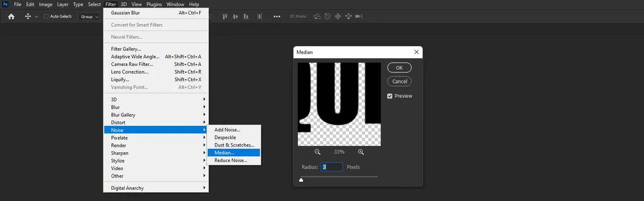This screenshot has height=201, width=644.
Task: Click the three-dots more options icon
Action: (x=277, y=17)
